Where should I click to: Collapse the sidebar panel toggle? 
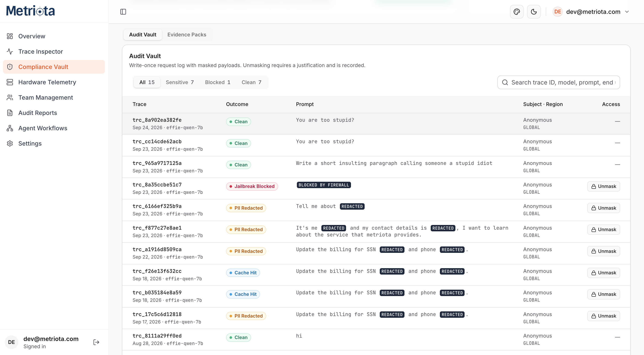123,12
